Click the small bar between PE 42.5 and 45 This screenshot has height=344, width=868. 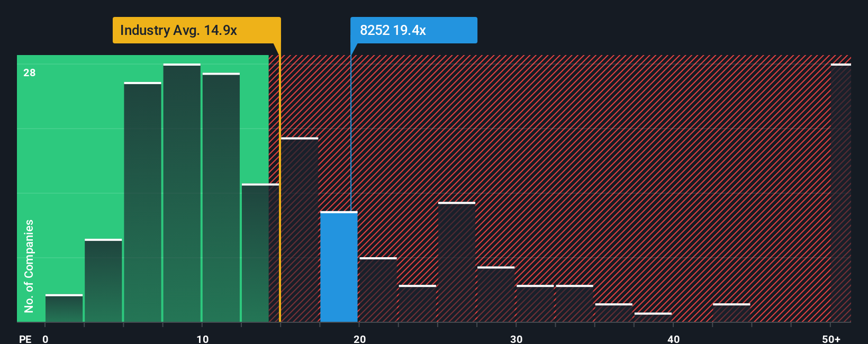click(731, 313)
